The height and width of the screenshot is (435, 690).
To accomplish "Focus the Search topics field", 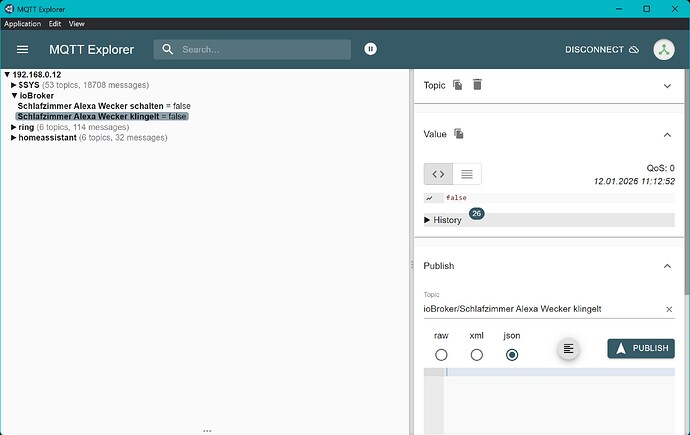I will [x=252, y=49].
